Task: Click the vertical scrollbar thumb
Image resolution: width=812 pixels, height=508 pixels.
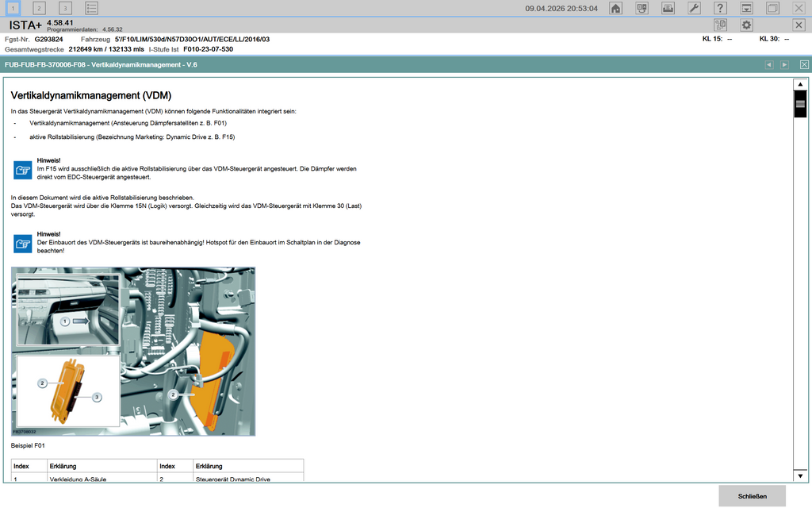Action: point(800,105)
